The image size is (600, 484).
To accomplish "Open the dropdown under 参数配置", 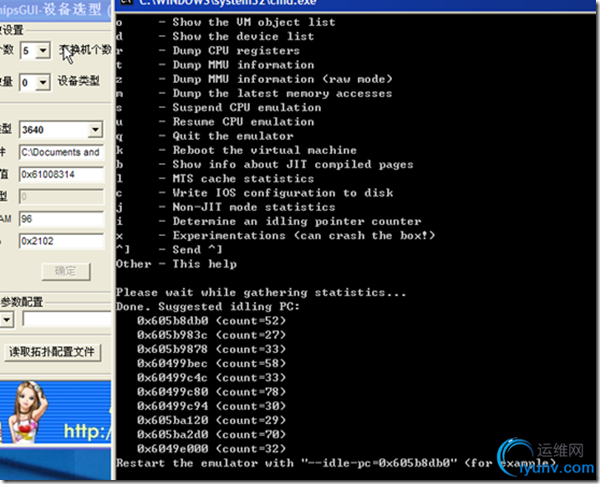I will click(7, 319).
